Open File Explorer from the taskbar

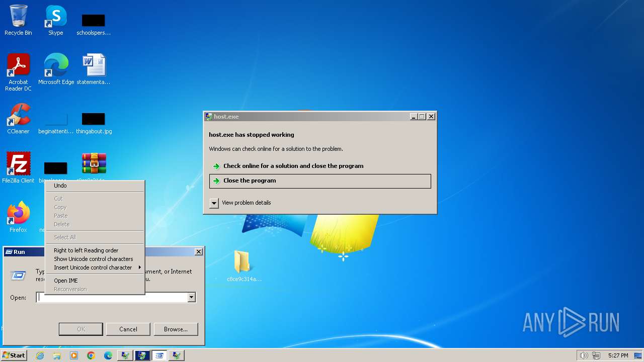point(57,355)
